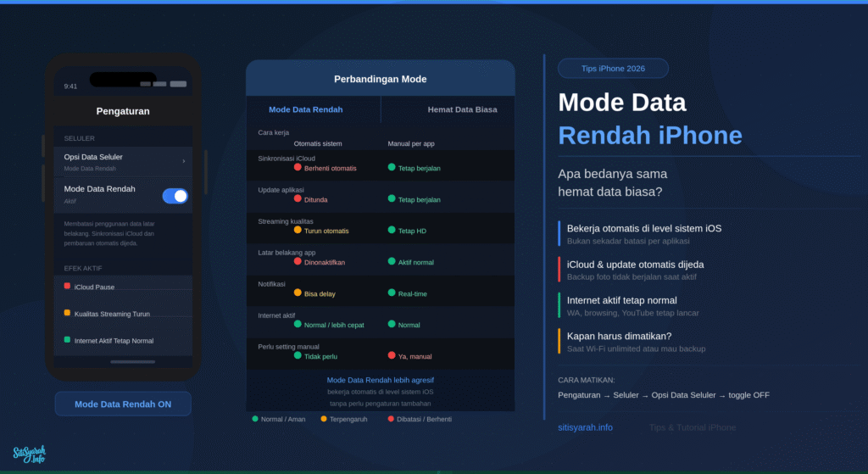
Task: Select the Hemat Data Biasa column tab
Action: point(462,109)
